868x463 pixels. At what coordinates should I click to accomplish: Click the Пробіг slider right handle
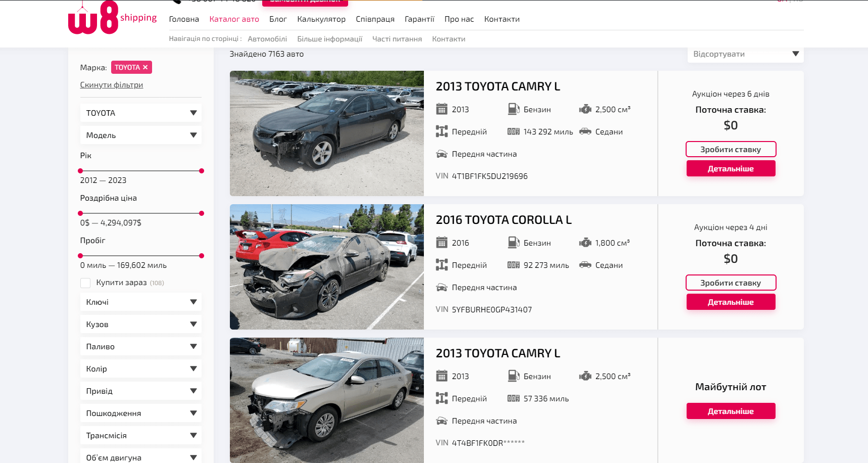click(x=202, y=256)
